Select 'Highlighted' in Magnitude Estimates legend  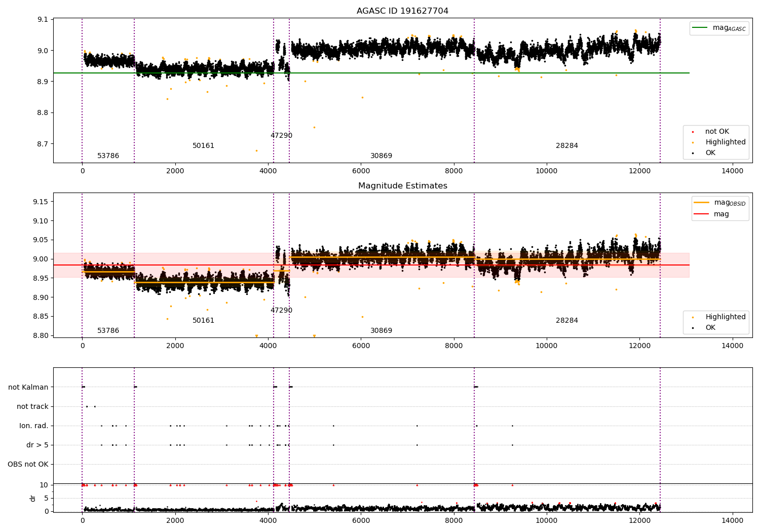pos(726,317)
